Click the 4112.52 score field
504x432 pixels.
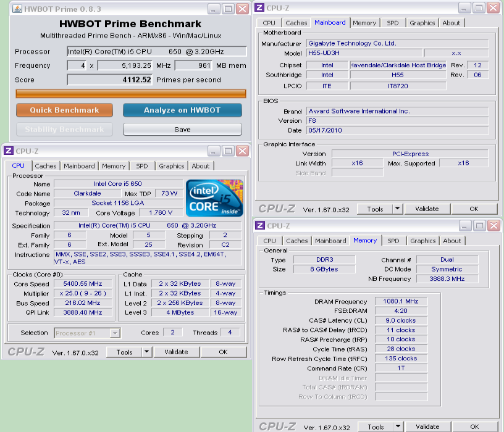[109, 80]
